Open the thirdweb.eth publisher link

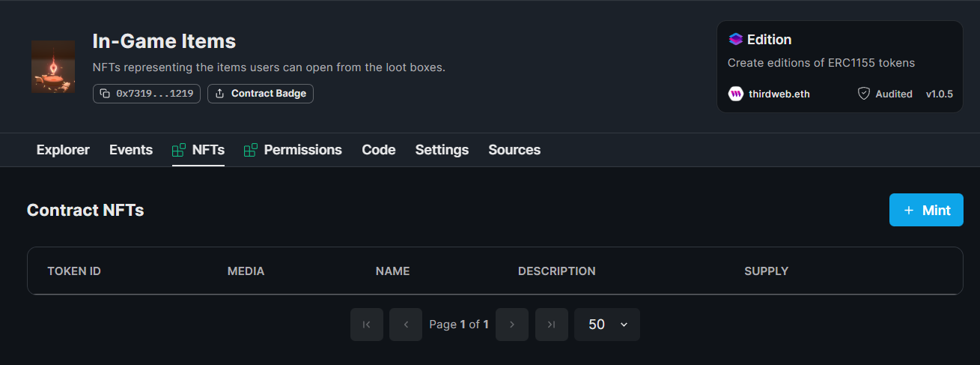779,94
